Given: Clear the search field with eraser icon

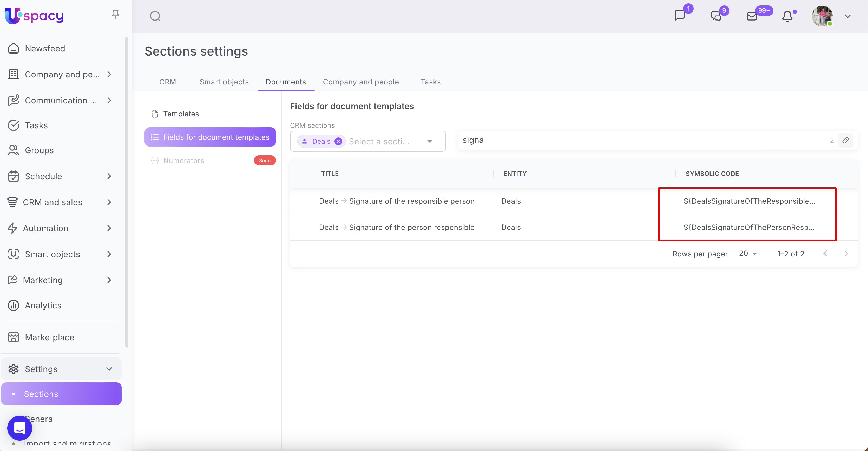Looking at the screenshot, I should tap(846, 141).
